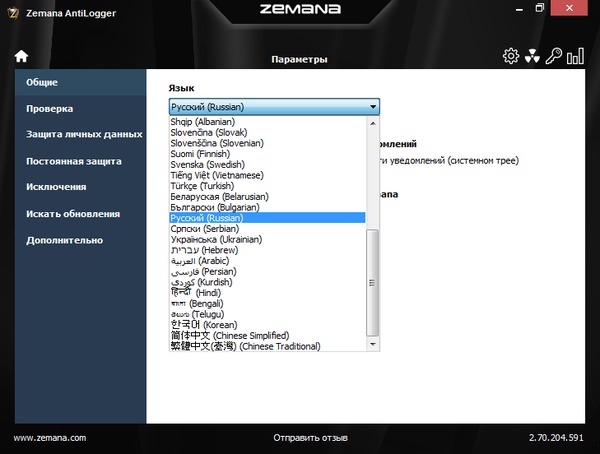Select the Telugu language option

click(x=267, y=314)
